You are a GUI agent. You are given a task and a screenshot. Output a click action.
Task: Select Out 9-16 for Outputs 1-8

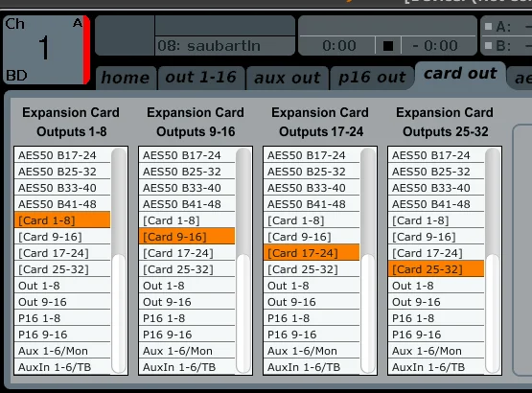(62, 302)
